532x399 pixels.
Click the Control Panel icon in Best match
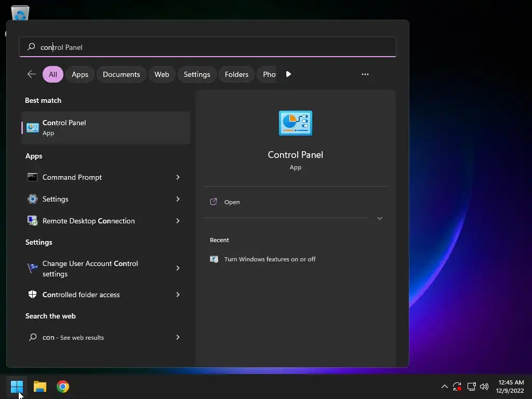point(33,128)
